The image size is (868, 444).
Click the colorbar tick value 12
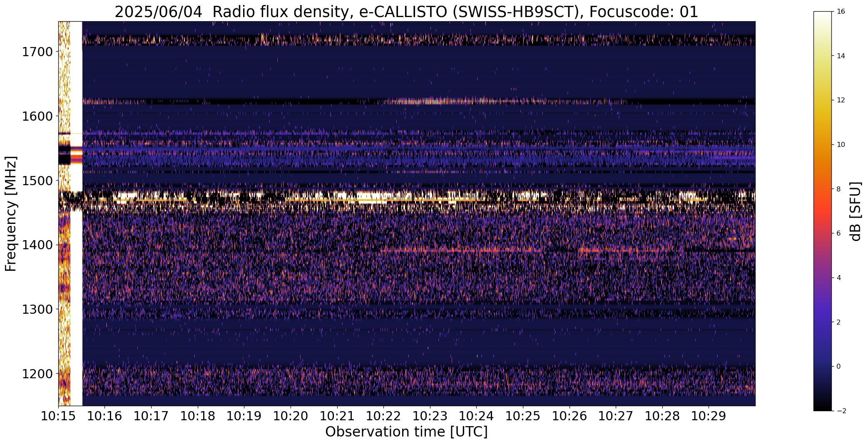pyautogui.click(x=841, y=100)
